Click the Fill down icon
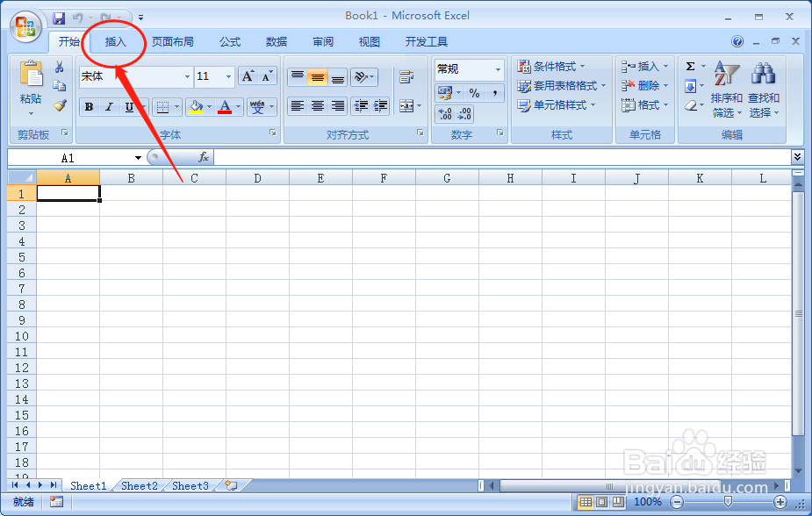The height and width of the screenshot is (516, 812). [690, 86]
